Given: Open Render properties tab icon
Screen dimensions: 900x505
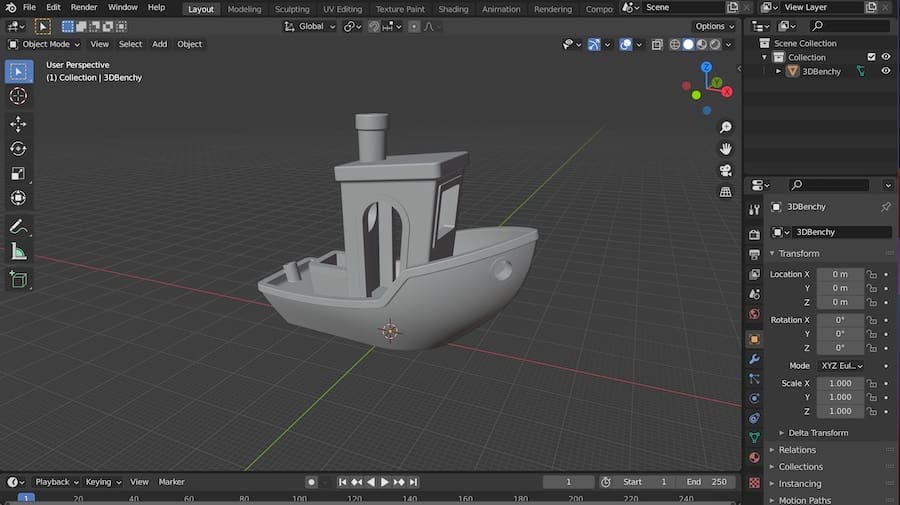Looking at the screenshot, I should [754, 234].
